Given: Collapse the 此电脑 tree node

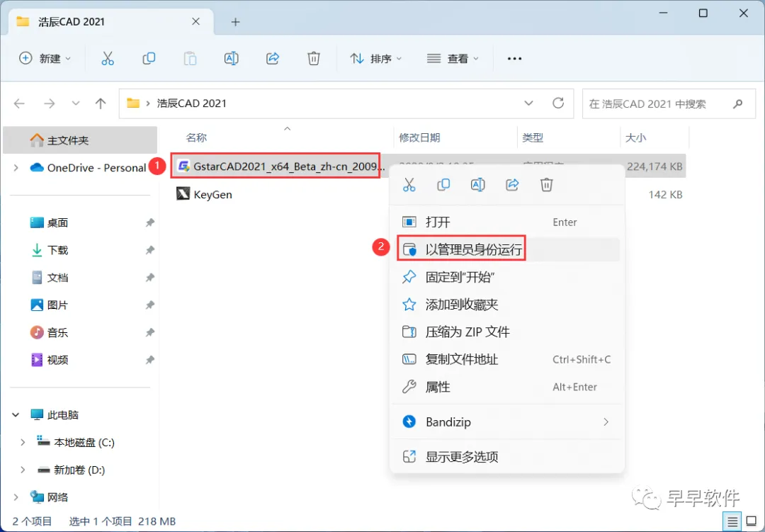Looking at the screenshot, I should 16,415.
